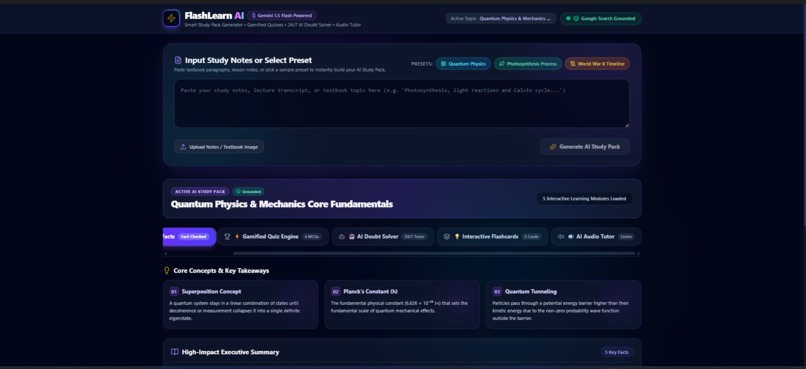This screenshot has height=369, width=806.
Task: Click the Quantum Tunneling card description text
Action: pyautogui.click(x=560, y=310)
